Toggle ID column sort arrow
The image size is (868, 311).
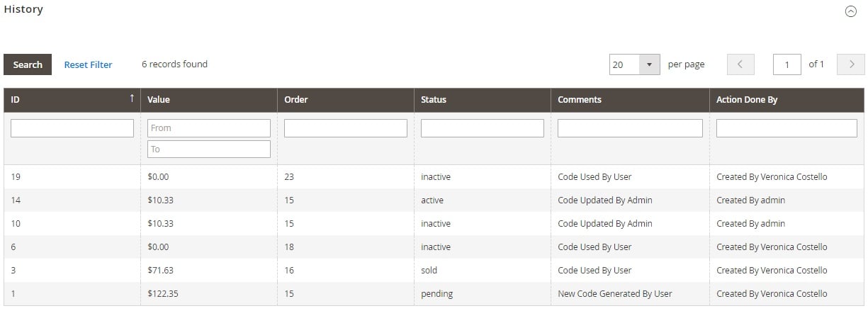(132, 99)
